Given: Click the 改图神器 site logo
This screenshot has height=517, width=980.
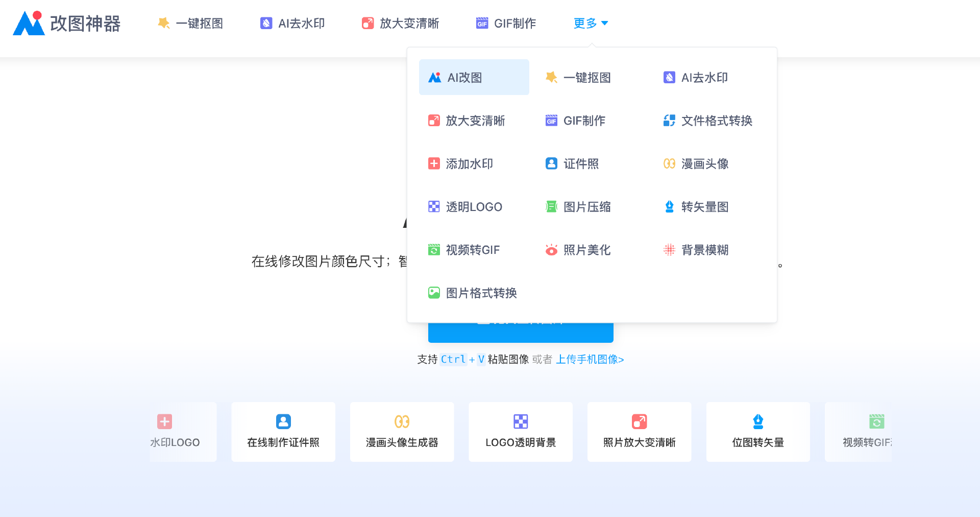Looking at the screenshot, I should click(x=66, y=23).
